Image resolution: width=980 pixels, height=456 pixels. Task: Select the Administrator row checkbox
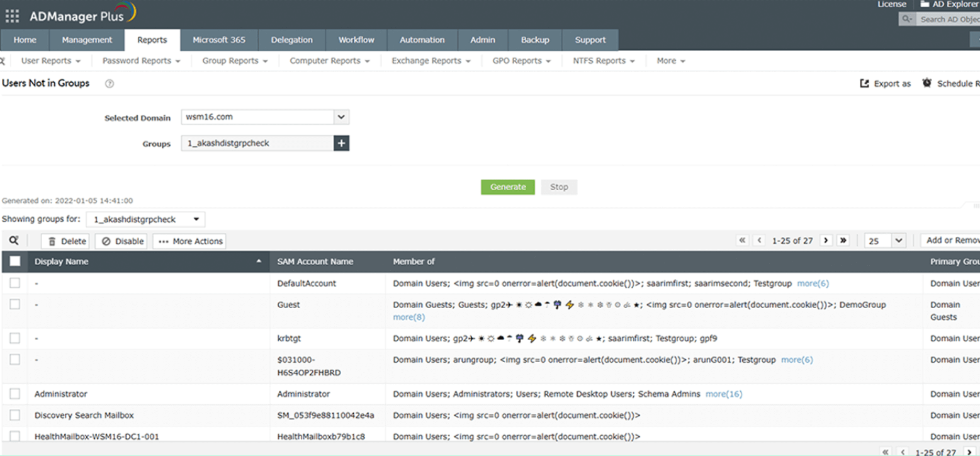click(15, 394)
